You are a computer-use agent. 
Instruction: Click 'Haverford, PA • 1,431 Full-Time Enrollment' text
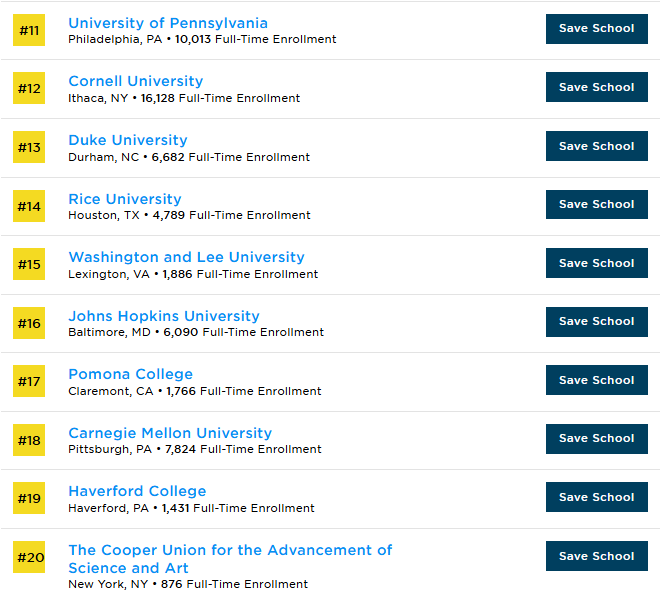click(191, 509)
